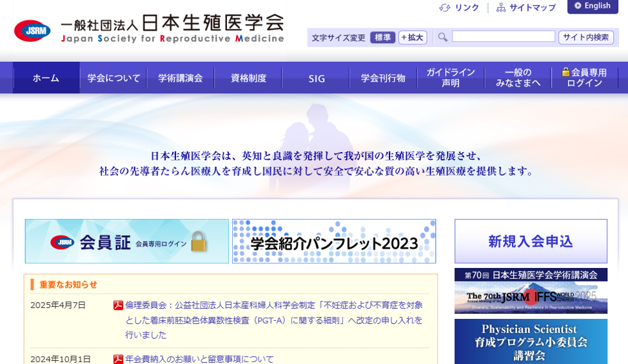Open the SIG menu
Viewport: 628px width, 364px height.
pos(317,78)
